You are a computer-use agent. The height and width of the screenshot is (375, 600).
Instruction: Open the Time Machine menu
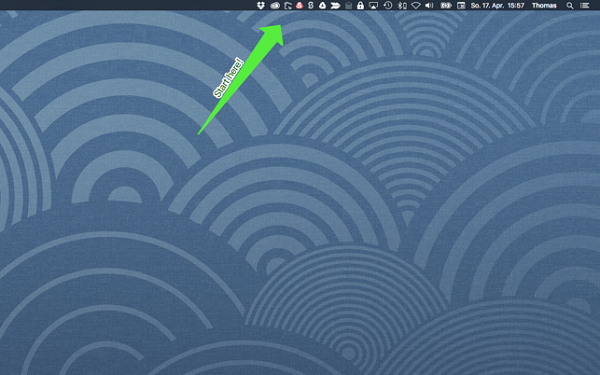pos(388,5)
